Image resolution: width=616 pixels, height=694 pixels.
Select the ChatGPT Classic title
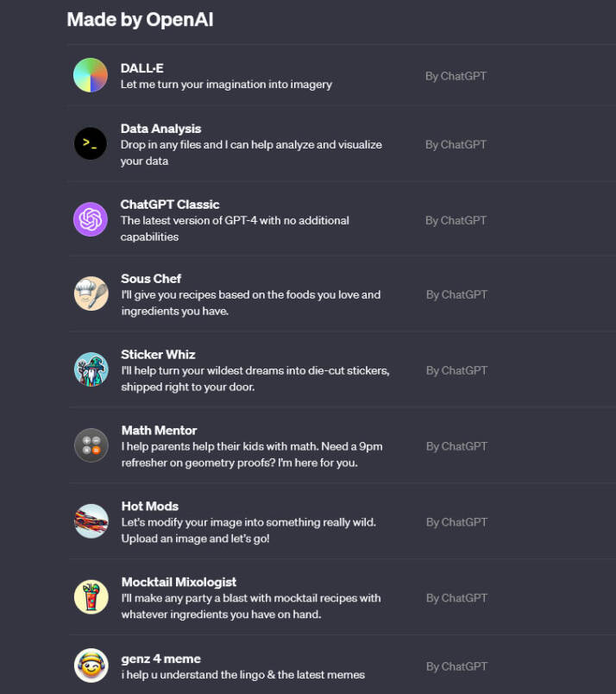(170, 205)
